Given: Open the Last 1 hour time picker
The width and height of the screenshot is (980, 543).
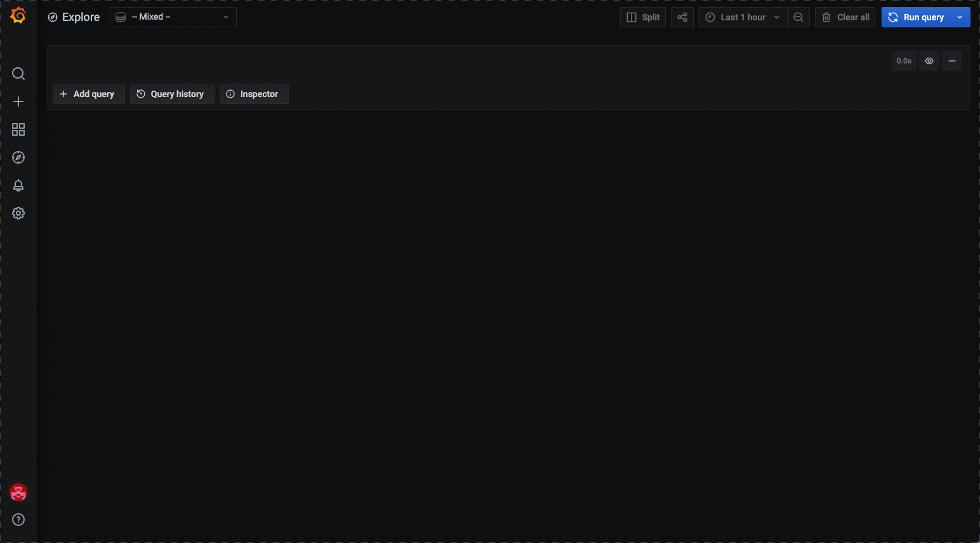Looking at the screenshot, I should click(x=743, y=17).
